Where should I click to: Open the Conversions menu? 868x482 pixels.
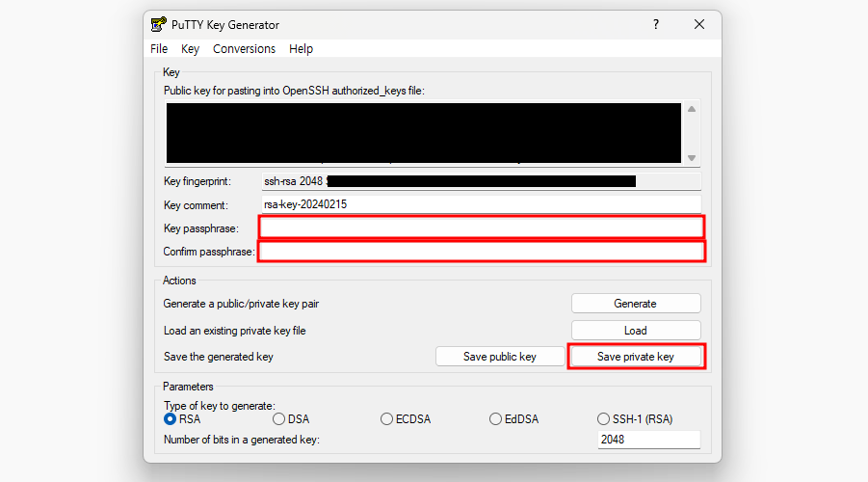click(244, 49)
